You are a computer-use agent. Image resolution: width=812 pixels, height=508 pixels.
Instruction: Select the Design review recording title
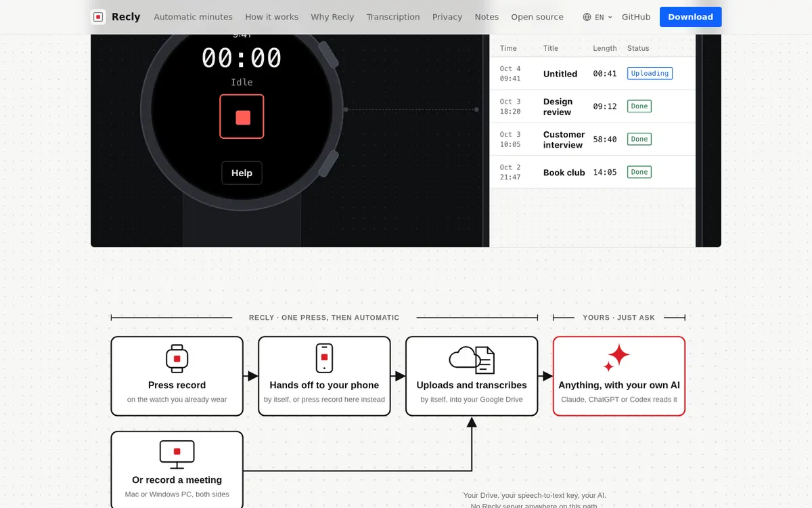click(x=558, y=107)
